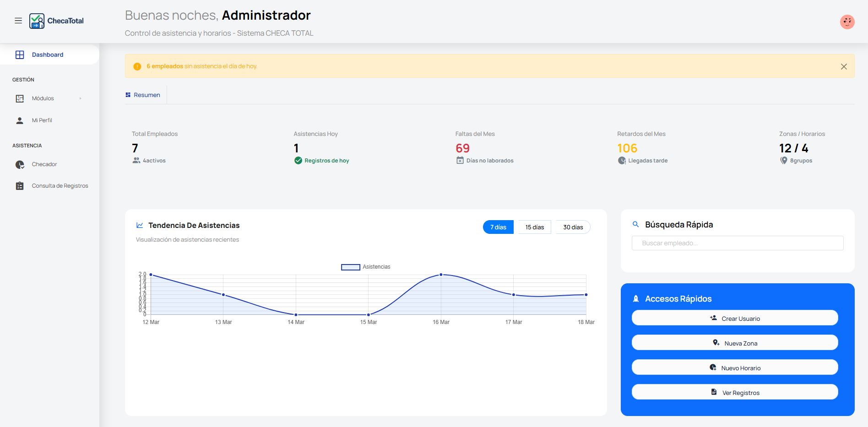Viewport: 868px width, 427px height.
Task: Click the Buscar empleado search field
Action: [737, 243]
